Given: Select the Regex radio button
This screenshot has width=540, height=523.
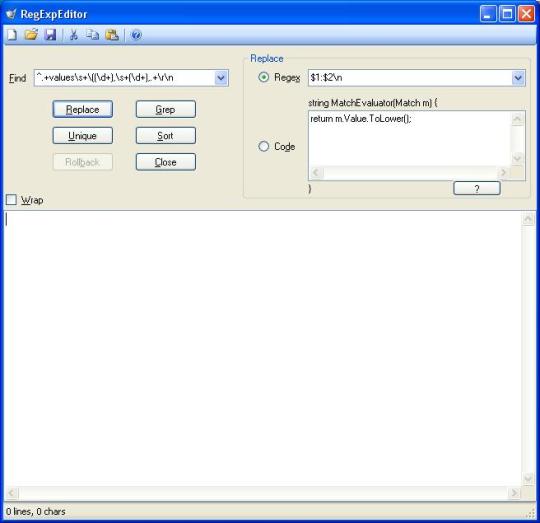Looking at the screenshot, I should pos(264,77).
